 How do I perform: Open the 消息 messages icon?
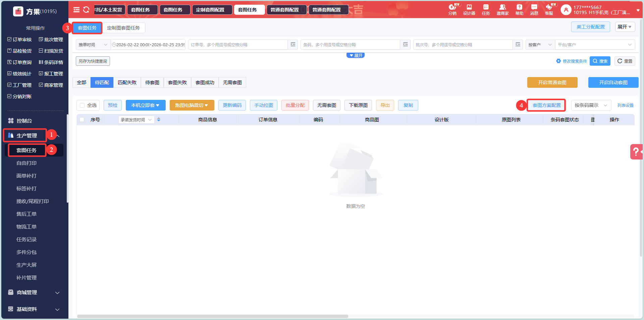[534, 10]
